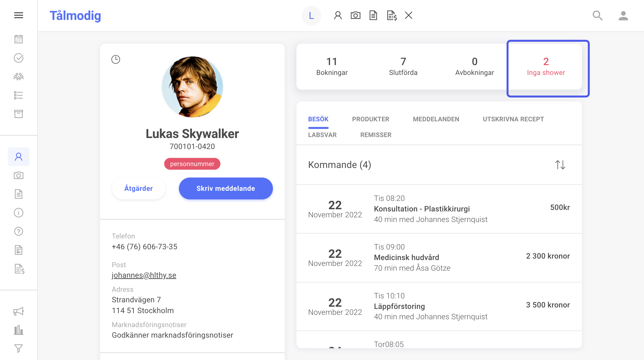Open the question mark icon in sidebar
644x360 pixels.
click(x=18, y=231)
